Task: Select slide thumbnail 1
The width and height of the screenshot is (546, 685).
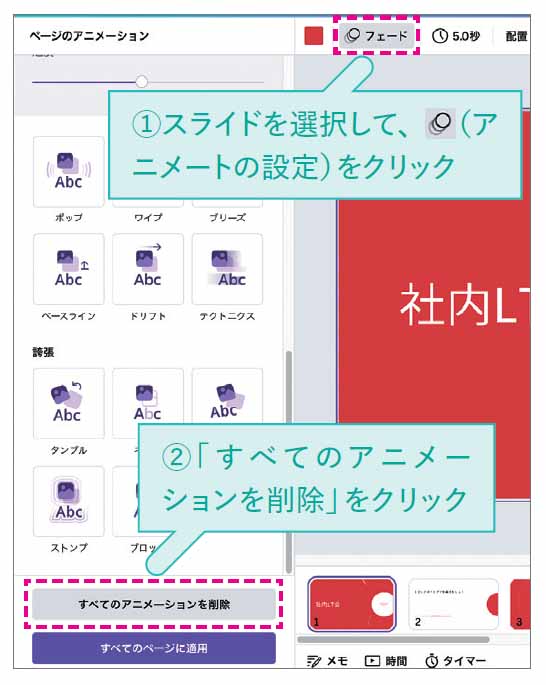Action: tap(352, 604)
